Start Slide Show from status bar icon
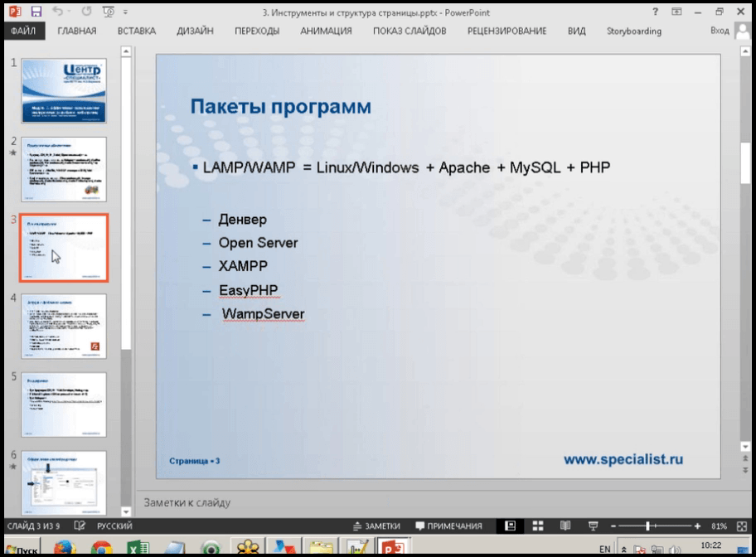This screenshot has height=557, width=756. (x=593, y=526)
